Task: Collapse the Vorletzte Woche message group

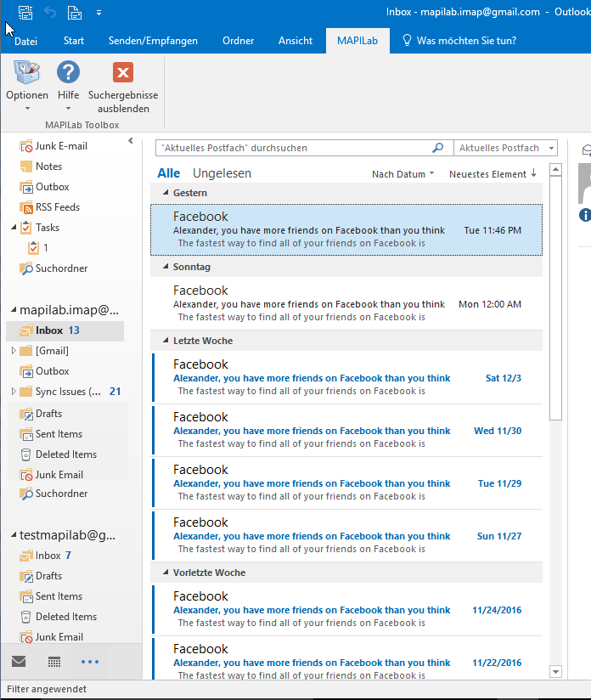Action: pyautogui.click(x=166, y=573)
